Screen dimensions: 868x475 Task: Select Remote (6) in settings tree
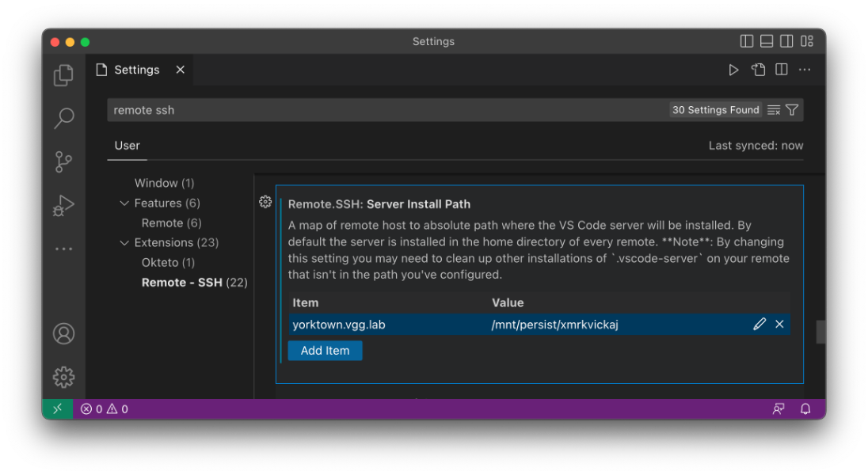click(x=172, y=223)
